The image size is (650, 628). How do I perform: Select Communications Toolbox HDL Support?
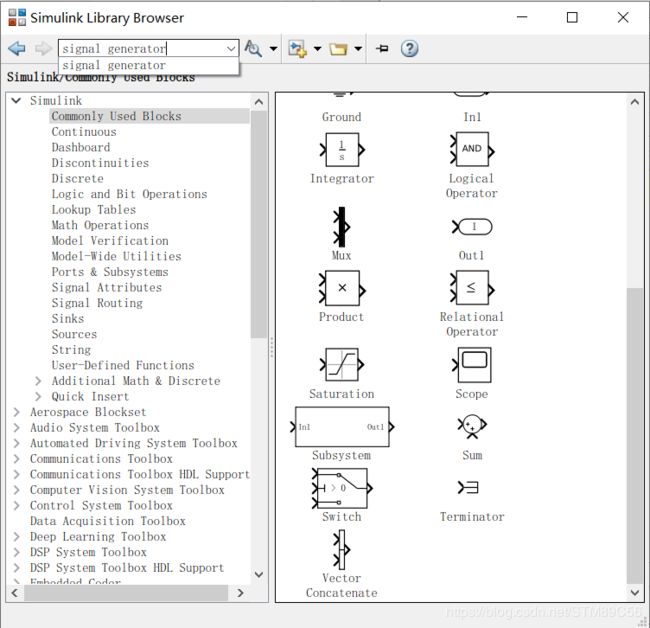click(x=140, y=474)
